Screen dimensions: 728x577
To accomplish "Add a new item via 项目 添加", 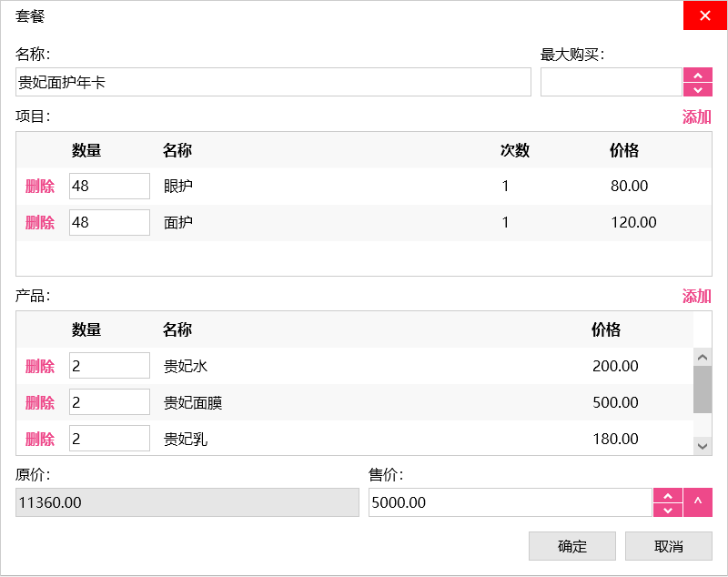I will 696,116.
